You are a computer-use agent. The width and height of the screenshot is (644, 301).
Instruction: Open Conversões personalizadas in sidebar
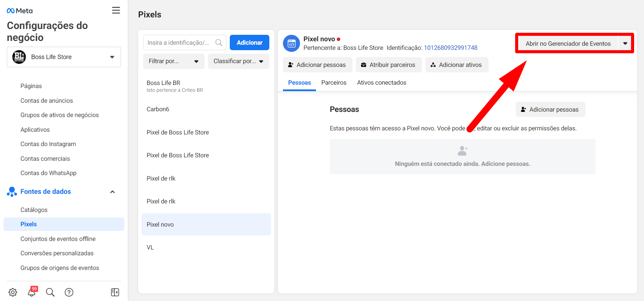[x=57, y=253]
